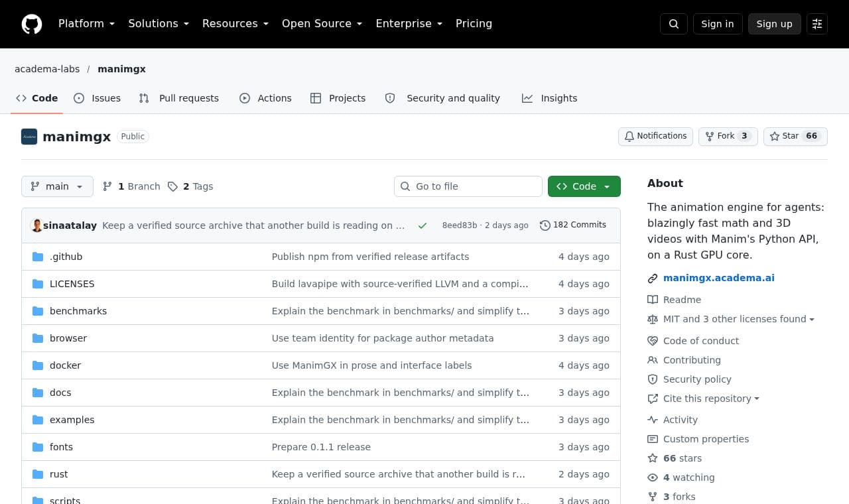Image resolution: width=849 pixels, height=504 pixels.
Task: Click sinaatalay's avatar image
Action: point(36,225)
